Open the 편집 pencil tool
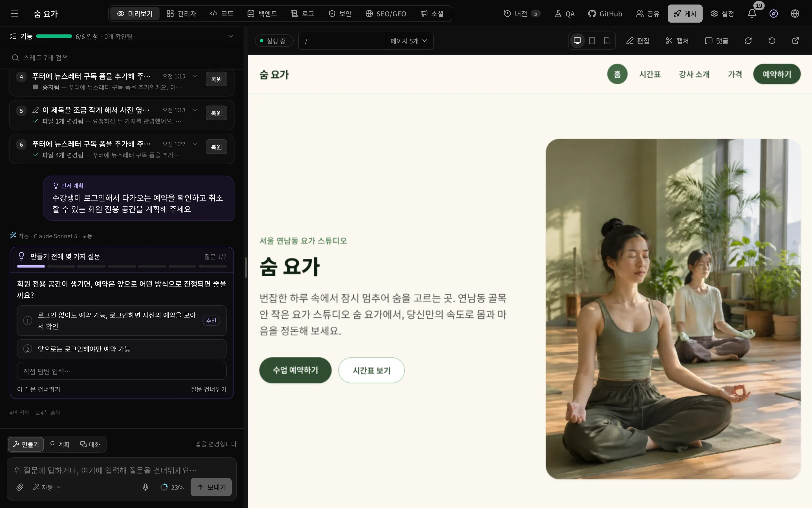 637,41
